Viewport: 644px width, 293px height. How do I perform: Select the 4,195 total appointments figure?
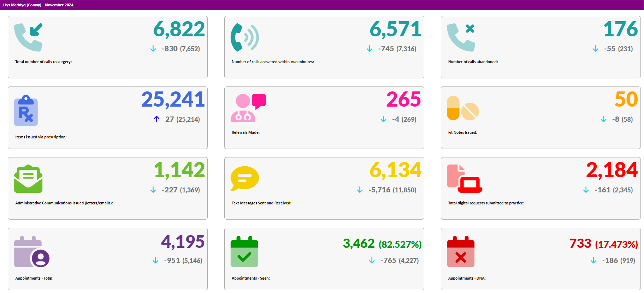pyautogui.click(x=183, y=242)
